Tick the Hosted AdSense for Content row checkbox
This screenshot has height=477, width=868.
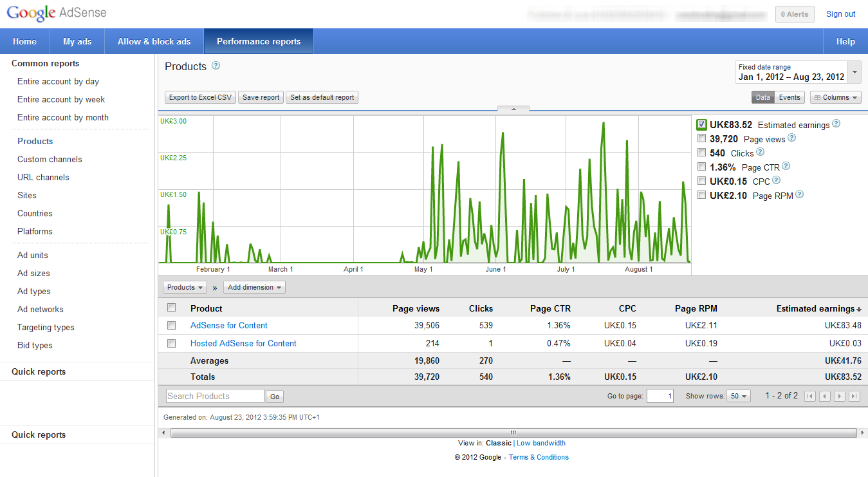[x=171, y=344]
